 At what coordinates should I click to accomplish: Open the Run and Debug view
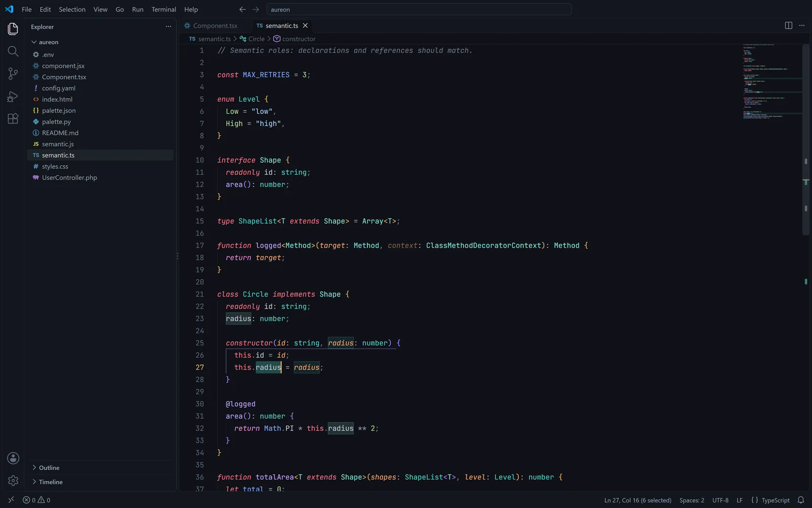(13, 96)
